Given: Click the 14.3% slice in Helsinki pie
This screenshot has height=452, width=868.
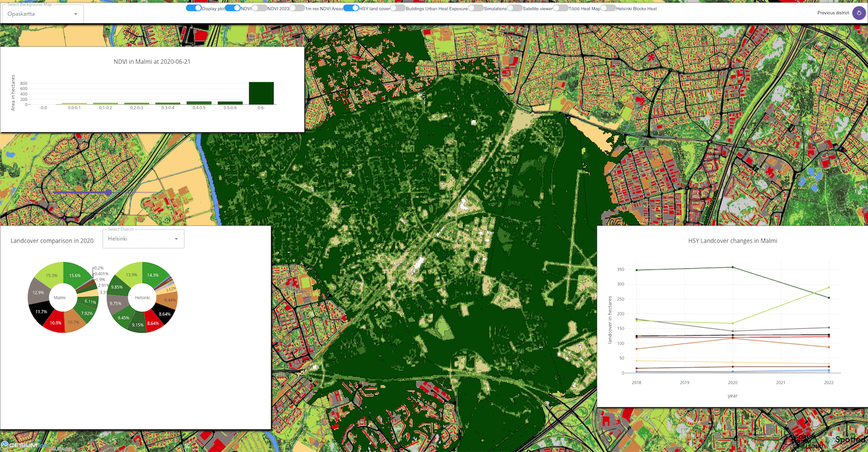Looking at the screenshot, I should coord(153,275).
